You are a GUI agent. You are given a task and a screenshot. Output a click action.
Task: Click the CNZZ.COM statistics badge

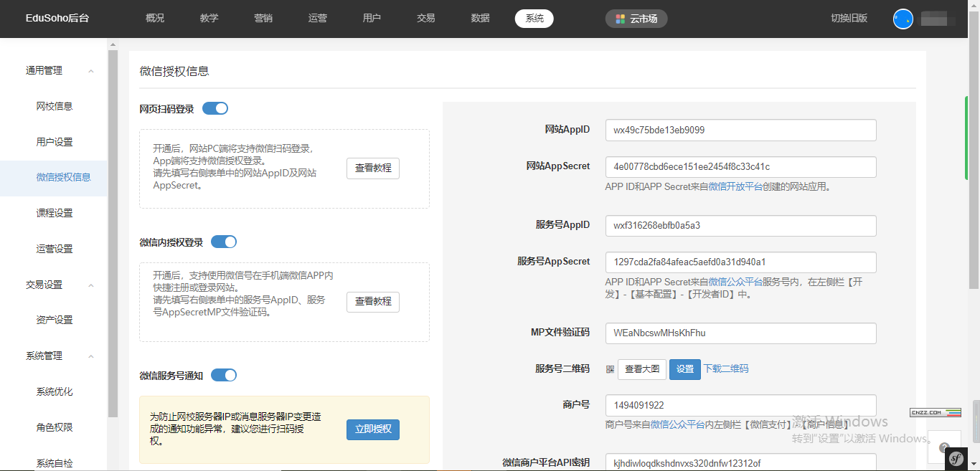tap(935, 412)
